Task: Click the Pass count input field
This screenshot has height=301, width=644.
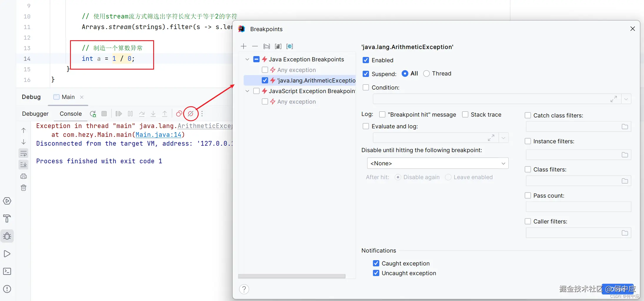Action: pos(578,207)
